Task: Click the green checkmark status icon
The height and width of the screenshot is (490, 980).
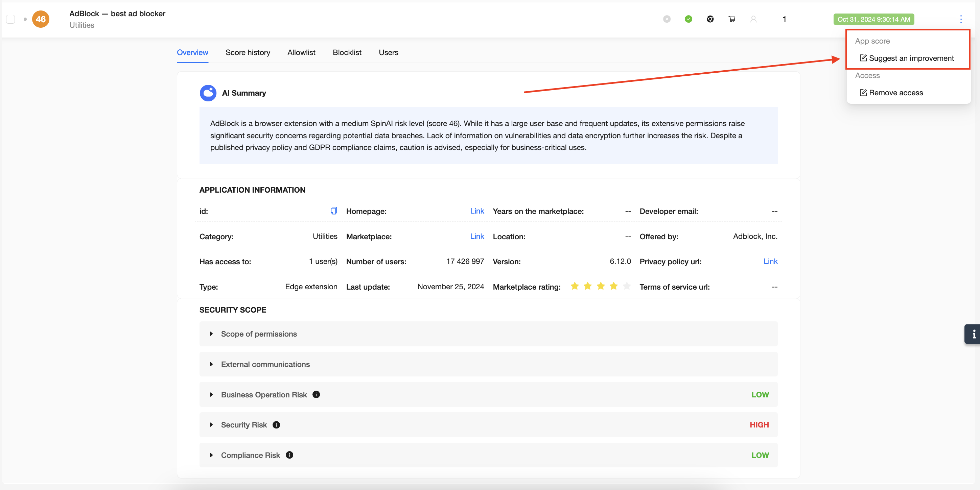Action: click(688, 19)
